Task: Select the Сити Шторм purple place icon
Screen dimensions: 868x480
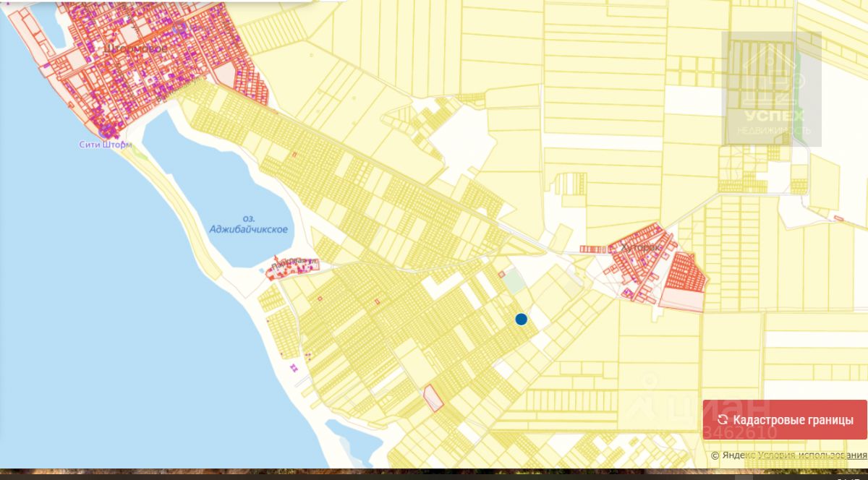Action: point(107,132)
